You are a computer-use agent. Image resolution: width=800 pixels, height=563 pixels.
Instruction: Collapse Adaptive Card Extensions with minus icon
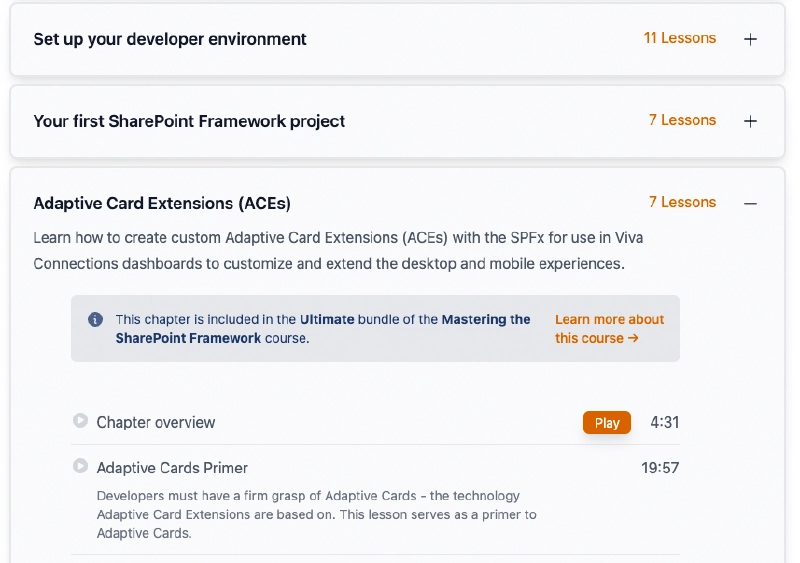click(751, 203)
